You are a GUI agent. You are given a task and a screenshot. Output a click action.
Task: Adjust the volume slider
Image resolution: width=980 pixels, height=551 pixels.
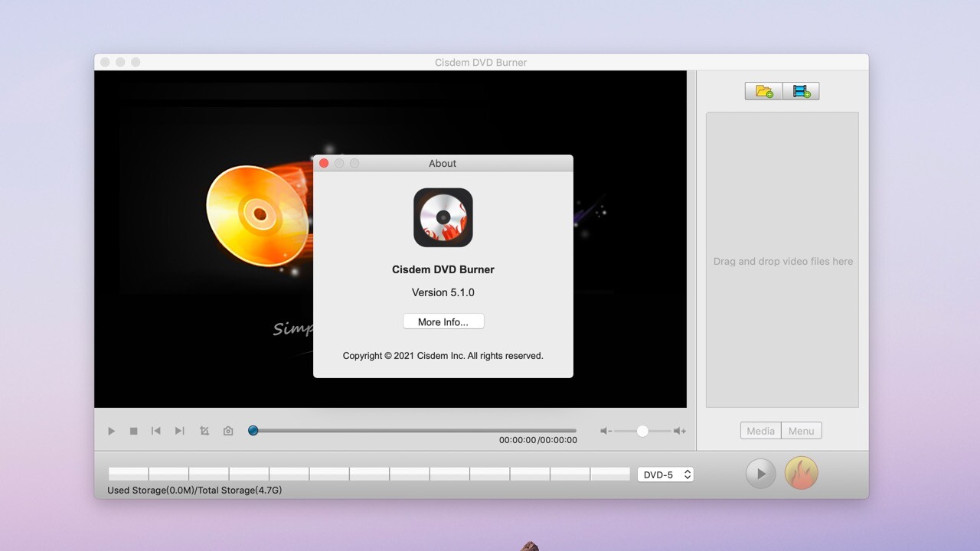click(642, 430)
